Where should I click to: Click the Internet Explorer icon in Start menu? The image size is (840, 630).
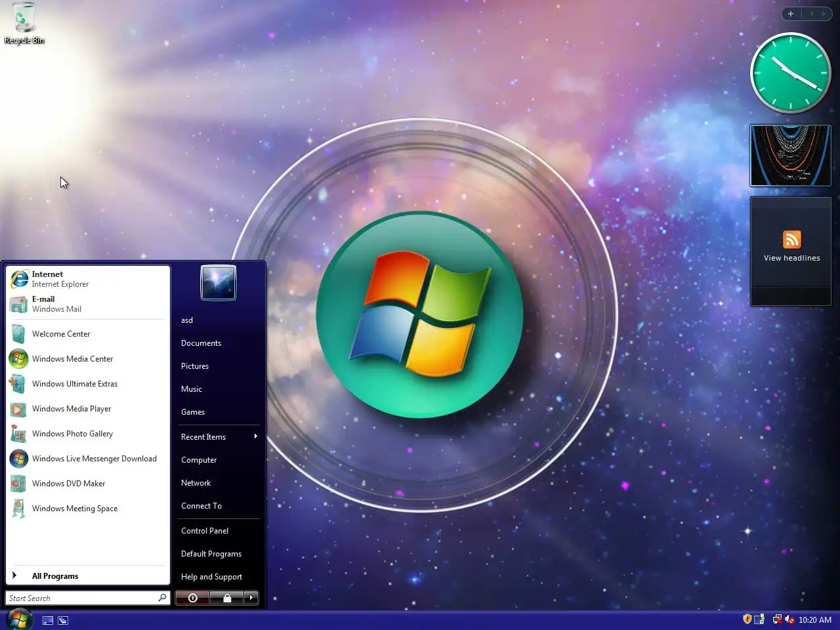pos(19,279)
